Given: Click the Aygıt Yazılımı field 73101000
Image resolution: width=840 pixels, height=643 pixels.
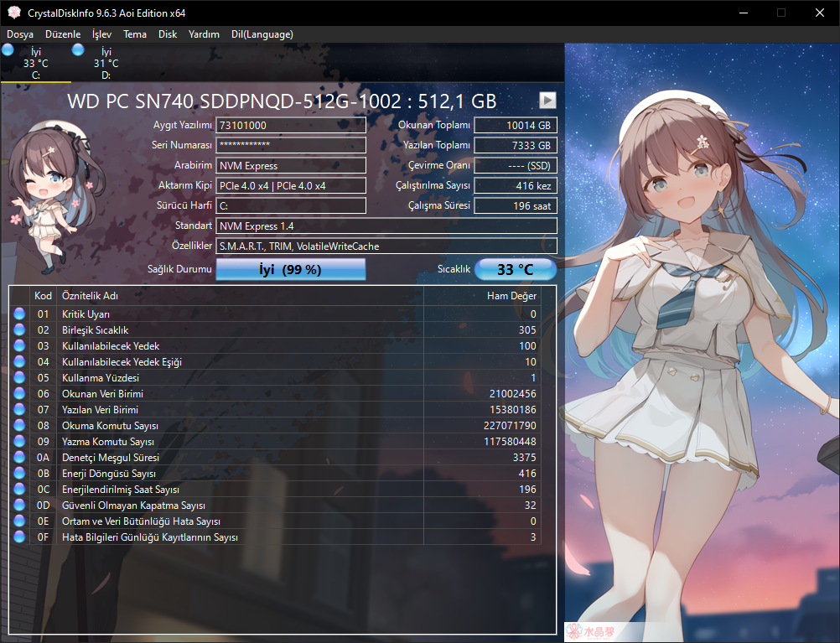Looking at the screenshot, I should [291, 126].
